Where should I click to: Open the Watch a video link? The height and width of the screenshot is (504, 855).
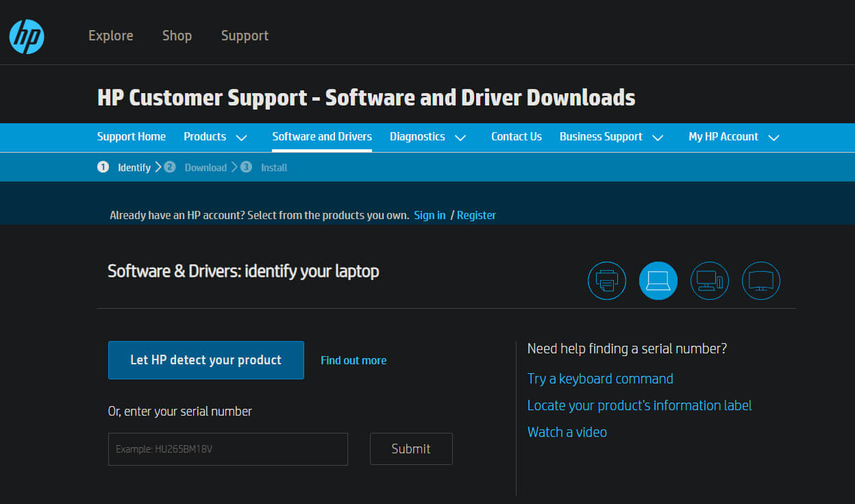567,432
